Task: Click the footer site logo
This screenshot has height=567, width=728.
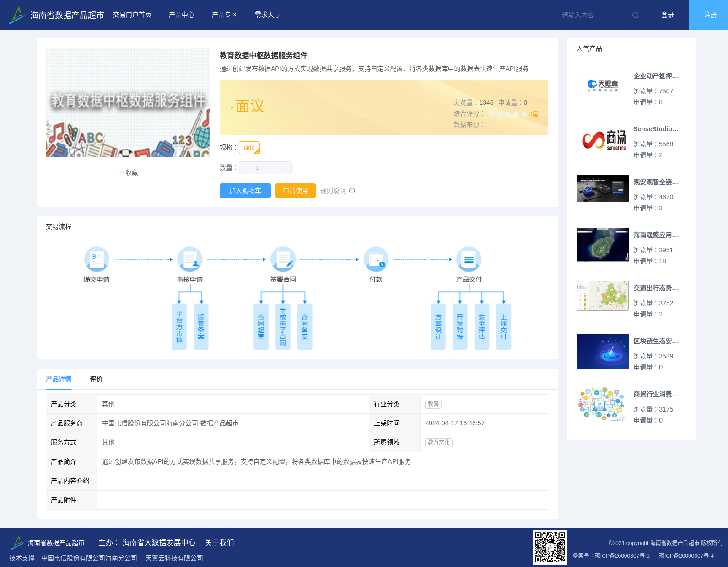Action: (x=17, y=543)
